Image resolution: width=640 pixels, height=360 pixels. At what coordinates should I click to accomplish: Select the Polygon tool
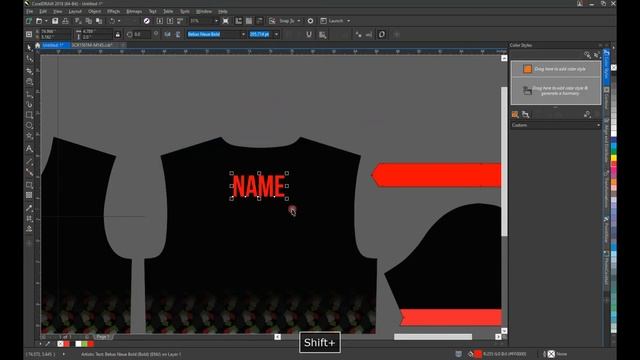click(x=29, y=136)
